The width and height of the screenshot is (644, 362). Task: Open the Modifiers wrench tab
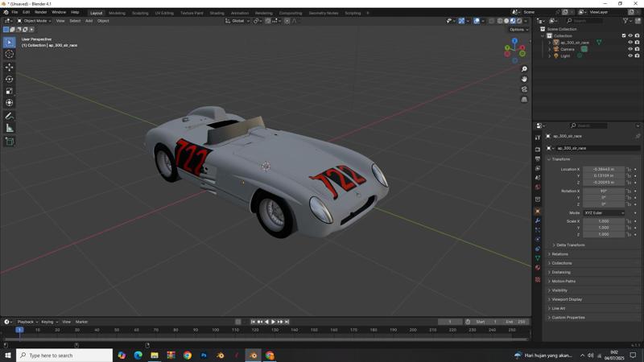[x=538, y=220]
